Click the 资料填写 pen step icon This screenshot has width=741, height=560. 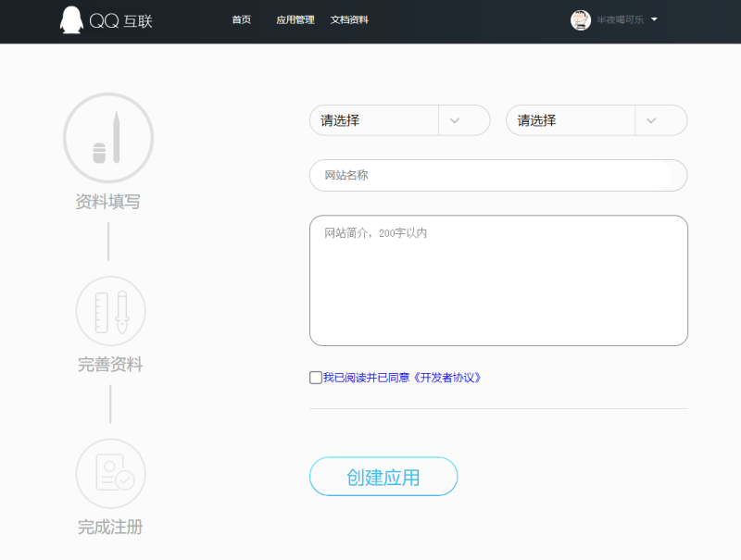pos(108,138)
